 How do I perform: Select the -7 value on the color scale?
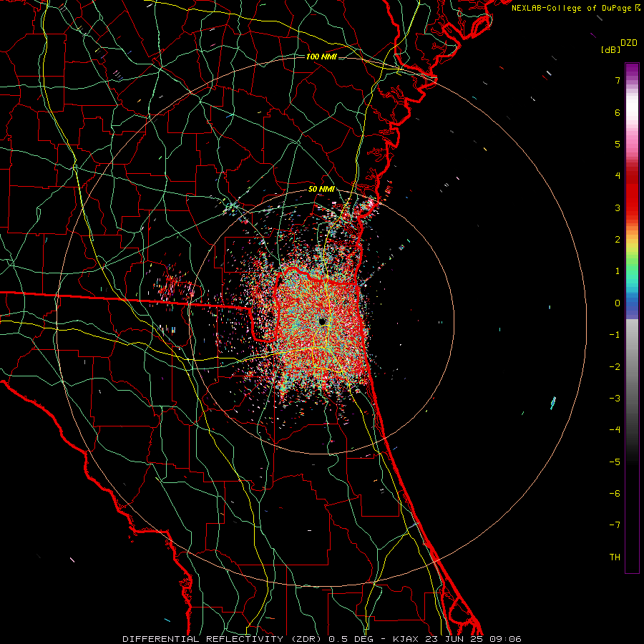click(x=615, y=525)
